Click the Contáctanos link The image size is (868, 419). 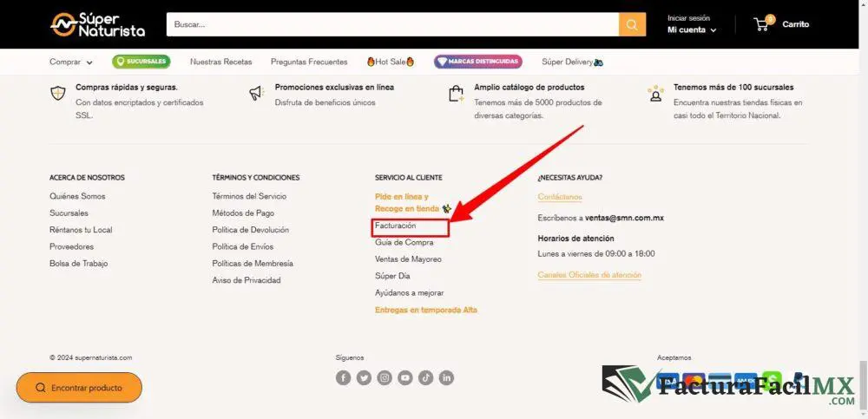560,197
